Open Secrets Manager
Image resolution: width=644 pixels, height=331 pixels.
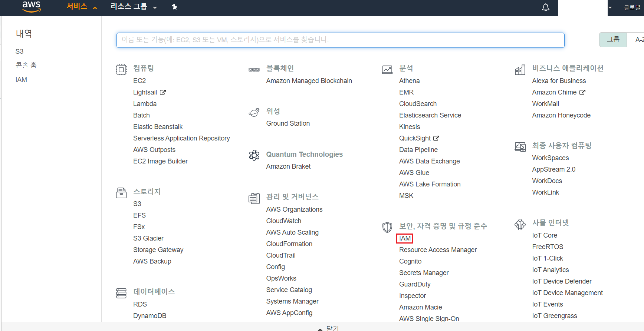(x=424, y=273)
